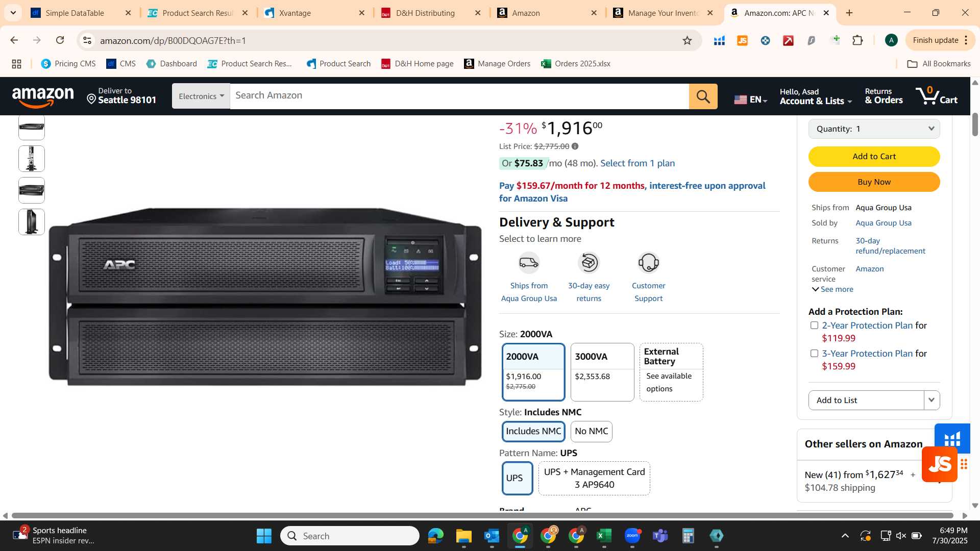This screenshot has height=551, width=980.
Task: Open the shopping cart icon
Action: coord(936,96)
